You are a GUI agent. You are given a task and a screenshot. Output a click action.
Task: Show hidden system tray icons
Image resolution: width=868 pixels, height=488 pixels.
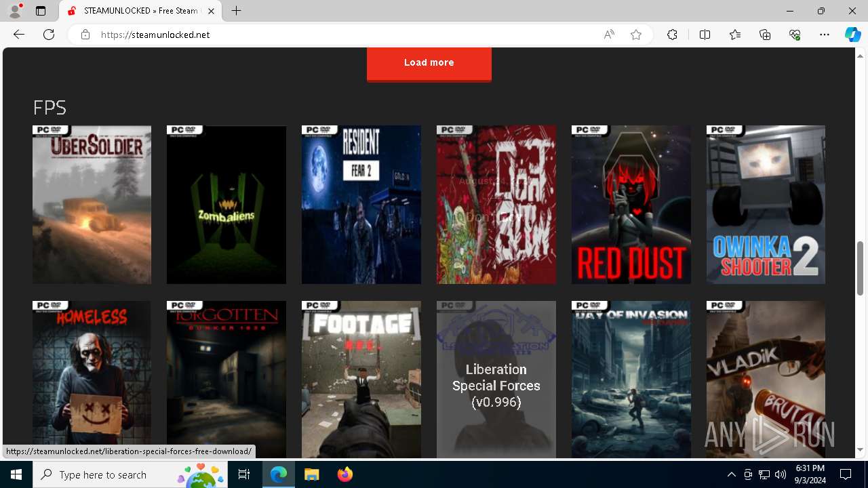731,474
